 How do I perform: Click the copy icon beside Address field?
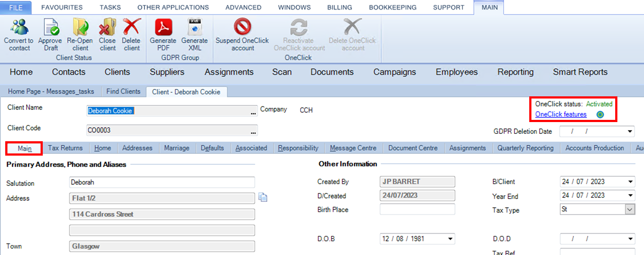tap(263, 197)
